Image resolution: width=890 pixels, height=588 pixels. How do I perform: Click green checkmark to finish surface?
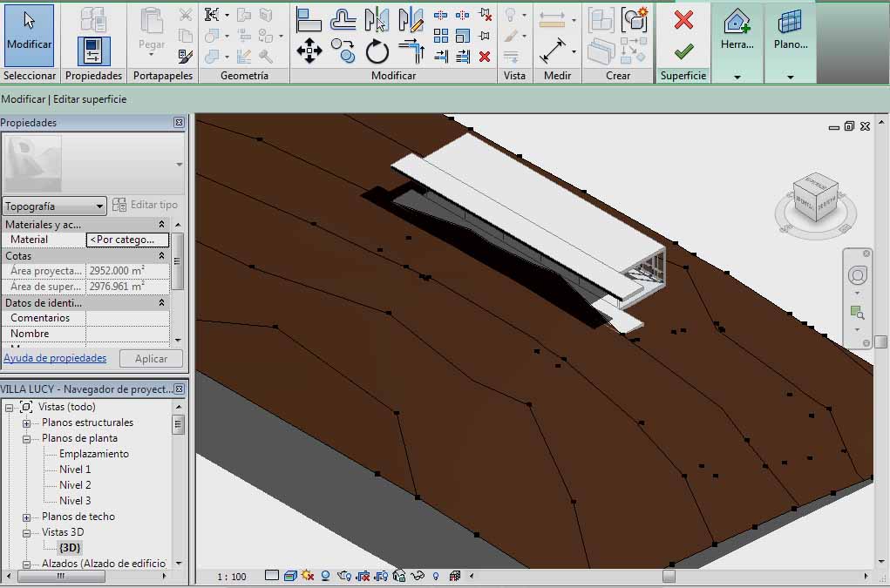tap(683, 52)
